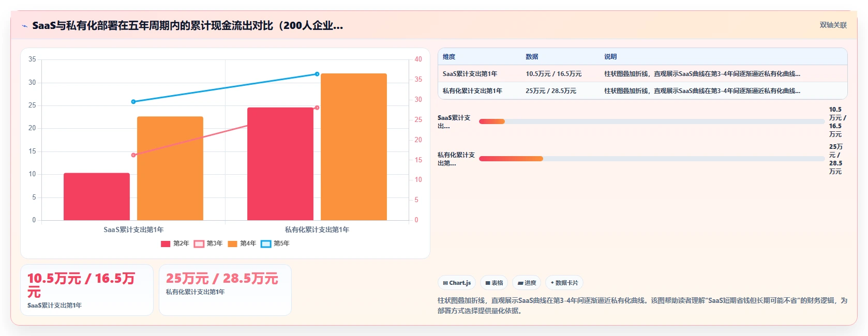Viewport: 868px width, 336px height.
Task: Click x-axis label 私有化累计支出第1年
Action: coord(317,230)
